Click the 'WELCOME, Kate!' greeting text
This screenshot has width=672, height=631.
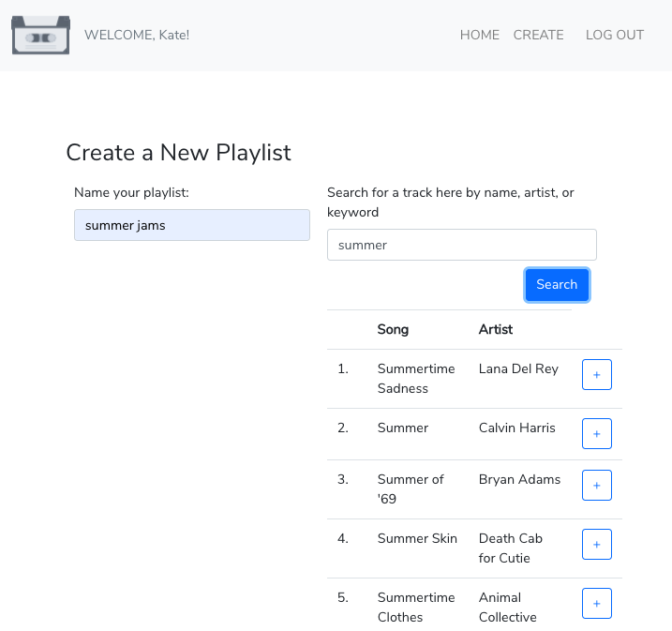coord(137,35)
